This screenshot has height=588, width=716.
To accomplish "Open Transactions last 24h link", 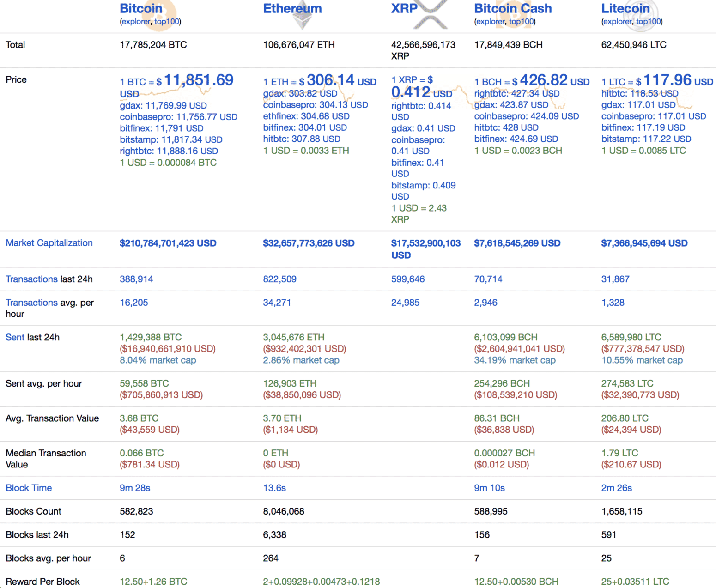I will coord(31,279).
